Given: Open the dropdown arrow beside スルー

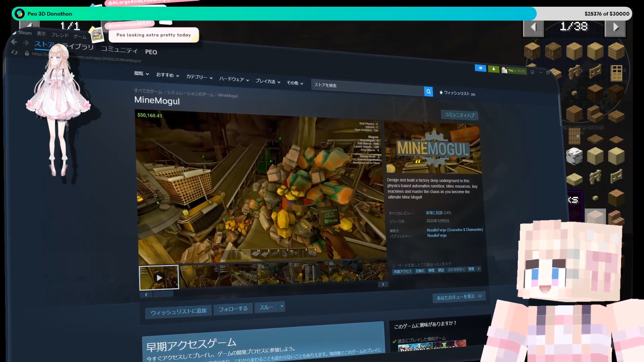Looking at the screenshot, I should pos(282,306).
